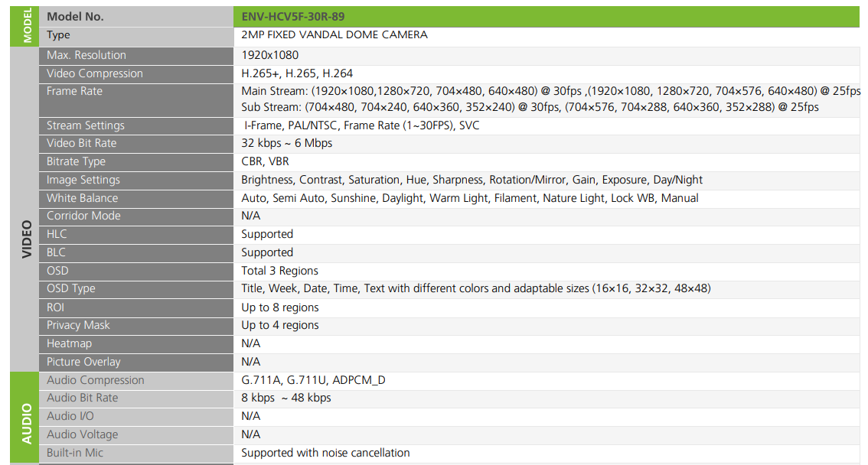Image resolution: width=868 pixels, height=465 pixels.
Task: Click the vertical AUDIO section label
Action: (27, 423)
